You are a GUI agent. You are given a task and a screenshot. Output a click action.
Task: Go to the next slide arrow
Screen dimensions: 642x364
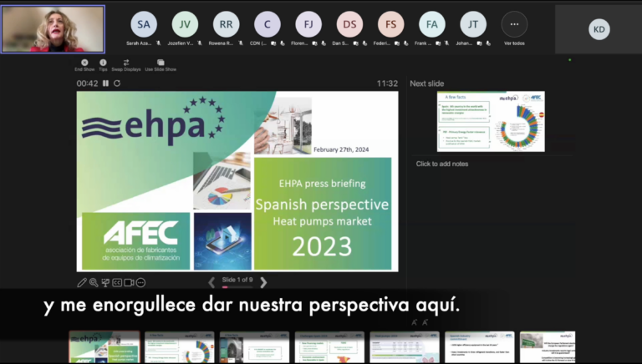263,282
